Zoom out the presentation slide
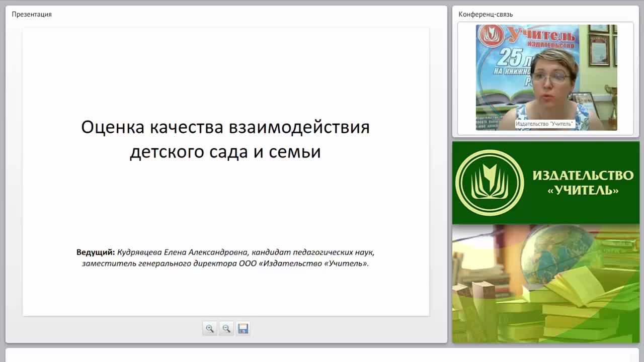 pos(226,328)
